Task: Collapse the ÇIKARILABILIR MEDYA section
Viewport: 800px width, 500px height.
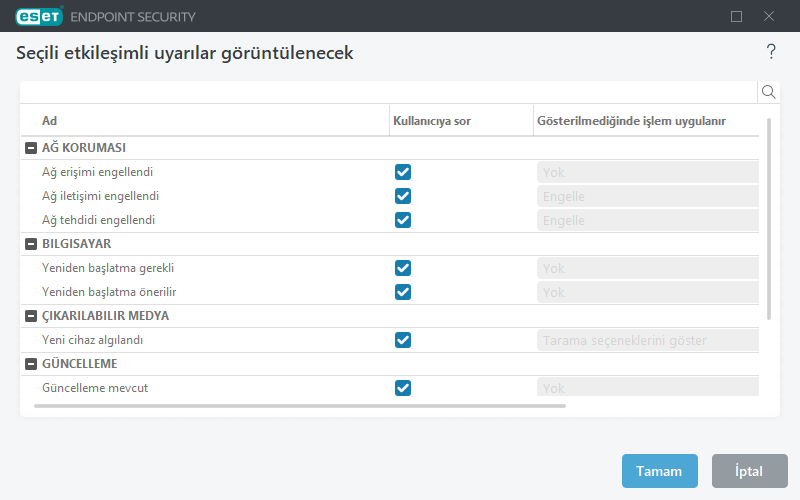Action: click(30, 316)
